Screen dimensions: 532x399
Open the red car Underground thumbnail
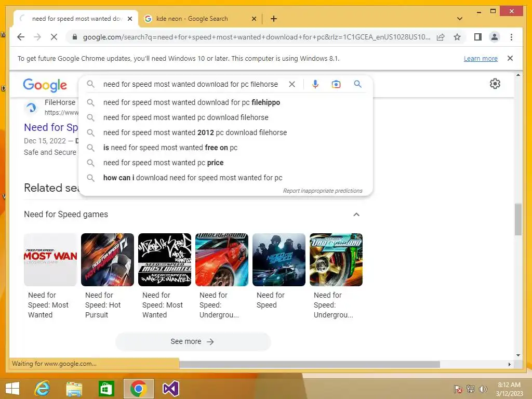pos(222,260)
